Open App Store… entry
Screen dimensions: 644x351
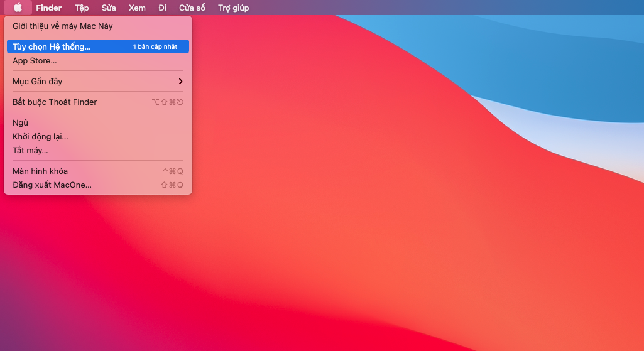(x=98, y=60)
